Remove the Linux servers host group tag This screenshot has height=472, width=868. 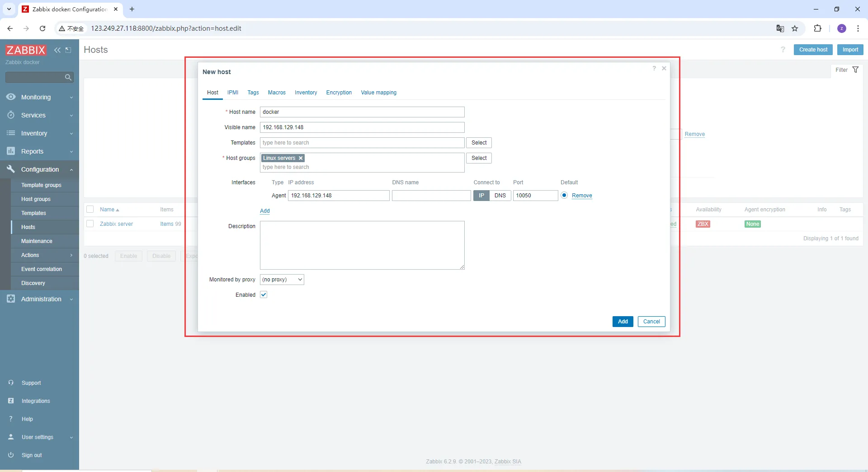[301, 158]
